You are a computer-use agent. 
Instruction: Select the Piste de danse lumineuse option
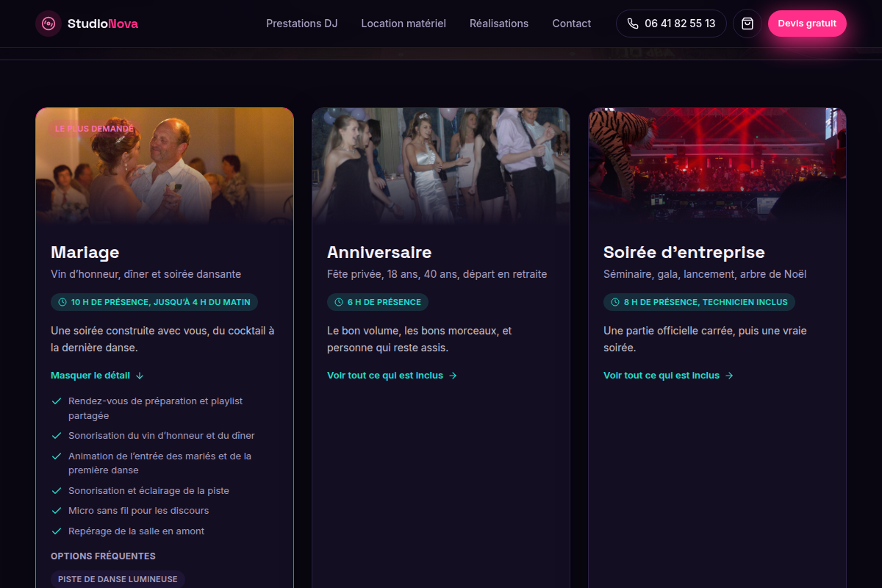coord(118,579)
